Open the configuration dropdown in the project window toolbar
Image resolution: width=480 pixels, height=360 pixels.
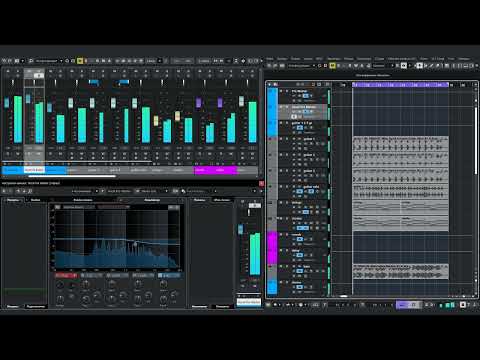pos(302,66)
